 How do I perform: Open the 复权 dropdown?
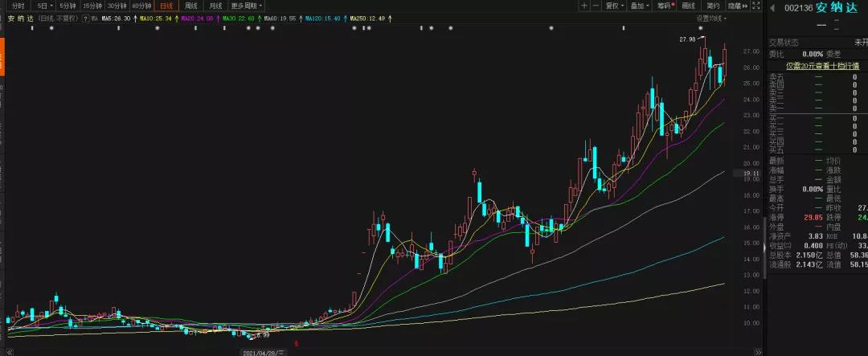615,6
